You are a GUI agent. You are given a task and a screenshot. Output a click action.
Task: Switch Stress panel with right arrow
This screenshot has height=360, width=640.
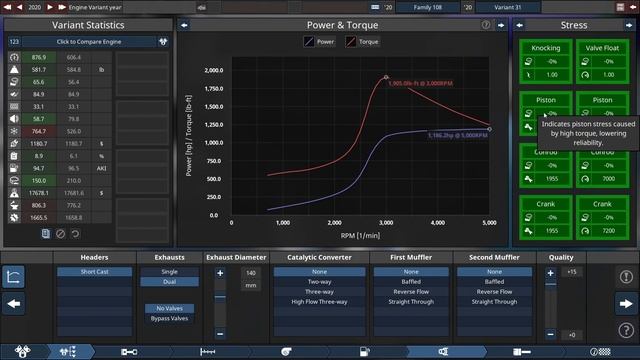(629, 25)
